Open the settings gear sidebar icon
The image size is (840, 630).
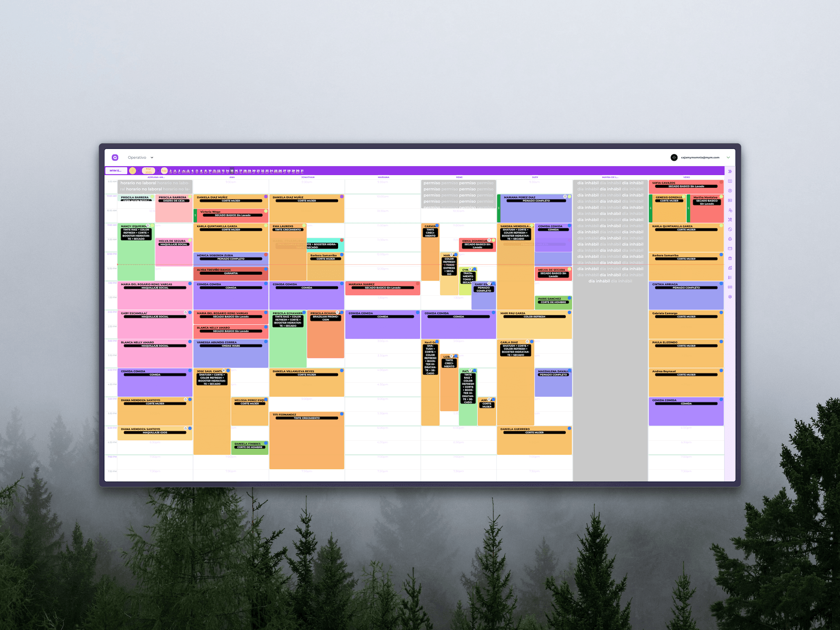tap(730, 297)
